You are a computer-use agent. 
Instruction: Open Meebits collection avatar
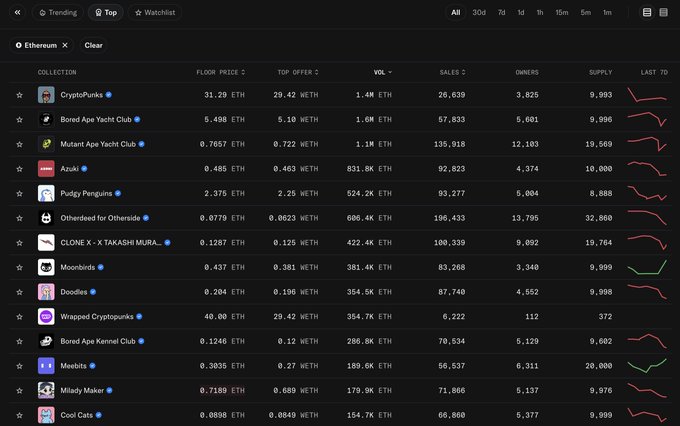click(x=46, y=366)
